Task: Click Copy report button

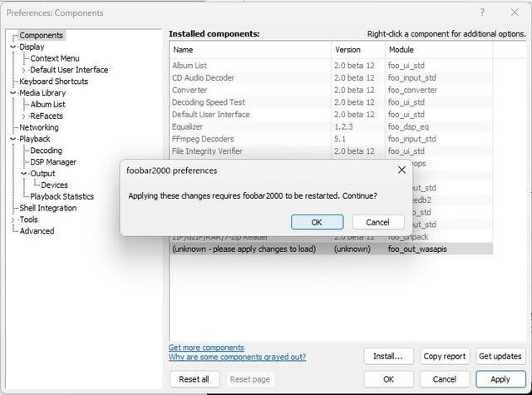Action: tap(445, 356)
